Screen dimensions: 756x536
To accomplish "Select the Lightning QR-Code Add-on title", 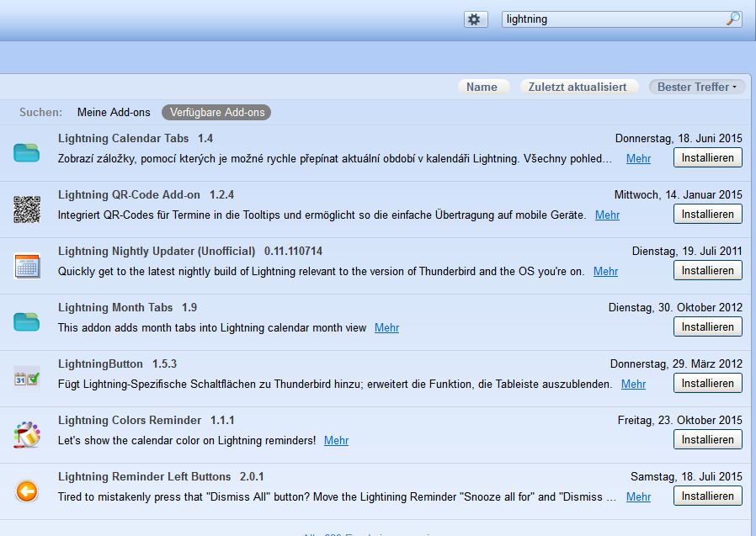I will pyautogui.click(x=129, y=194).
